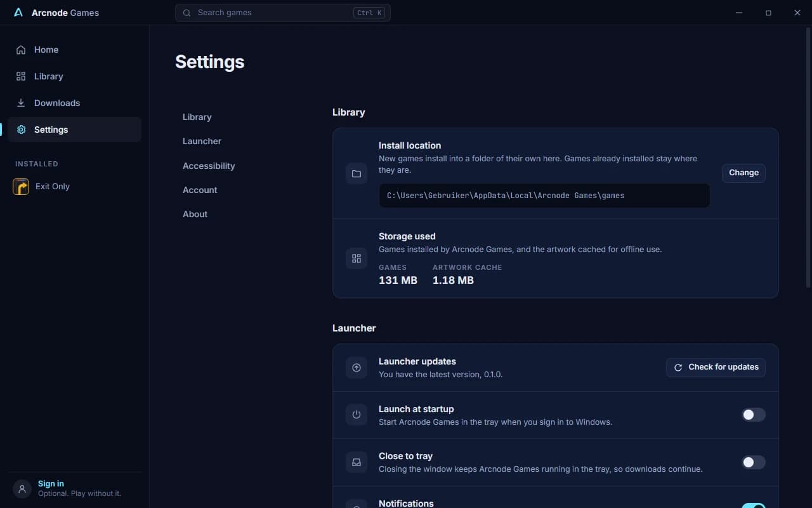Click the install path text box
Screen dimensions: 812x508
pos(544,196)
